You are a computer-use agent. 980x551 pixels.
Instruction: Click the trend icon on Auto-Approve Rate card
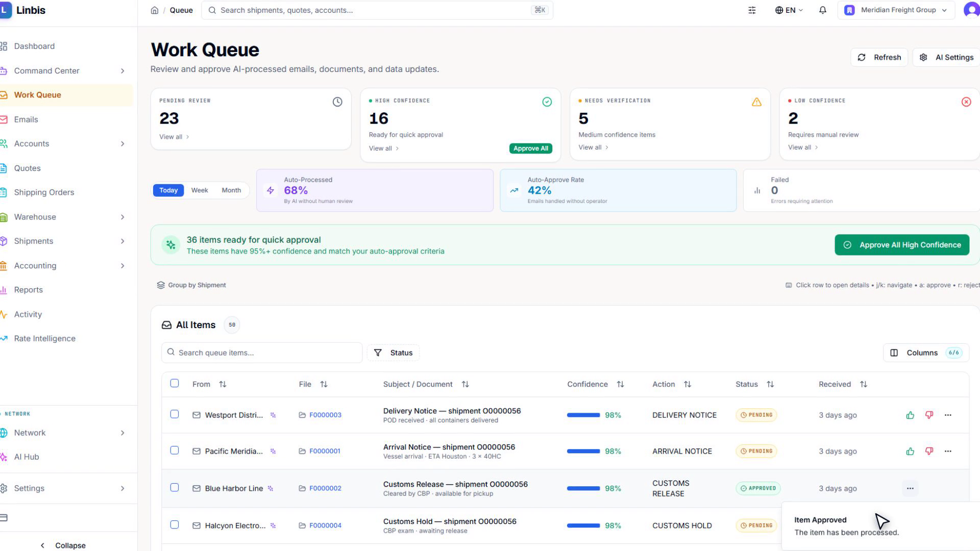tap(514, 190)
